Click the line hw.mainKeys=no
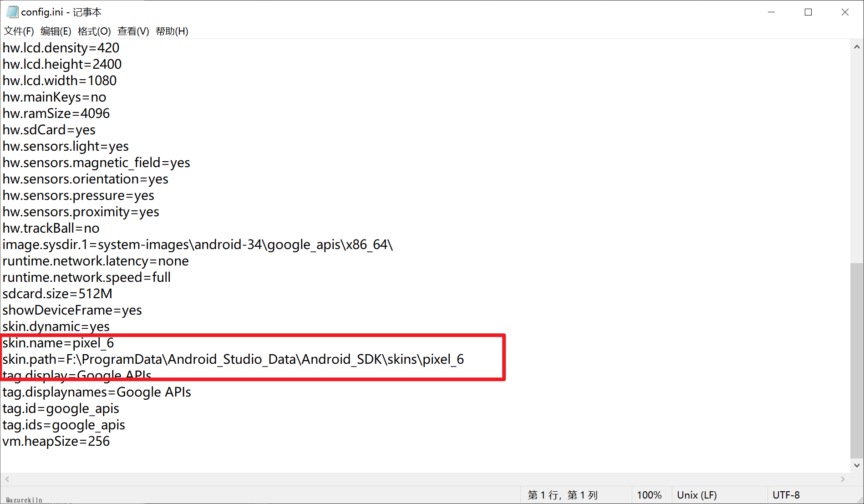The width and height of the screenshot is (864, 504). pyautogui.click(x=54, y=97)
